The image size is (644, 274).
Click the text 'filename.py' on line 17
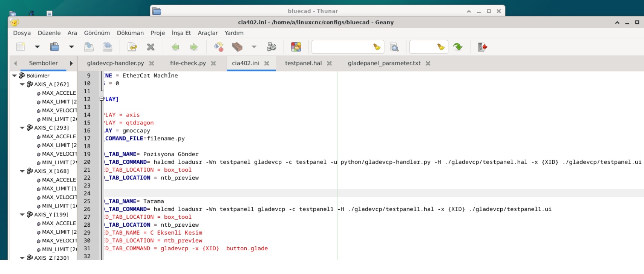[166, 138]
